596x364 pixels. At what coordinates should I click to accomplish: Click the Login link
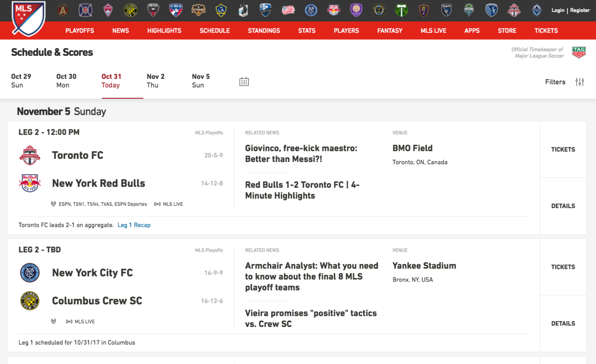pos(558,10)
